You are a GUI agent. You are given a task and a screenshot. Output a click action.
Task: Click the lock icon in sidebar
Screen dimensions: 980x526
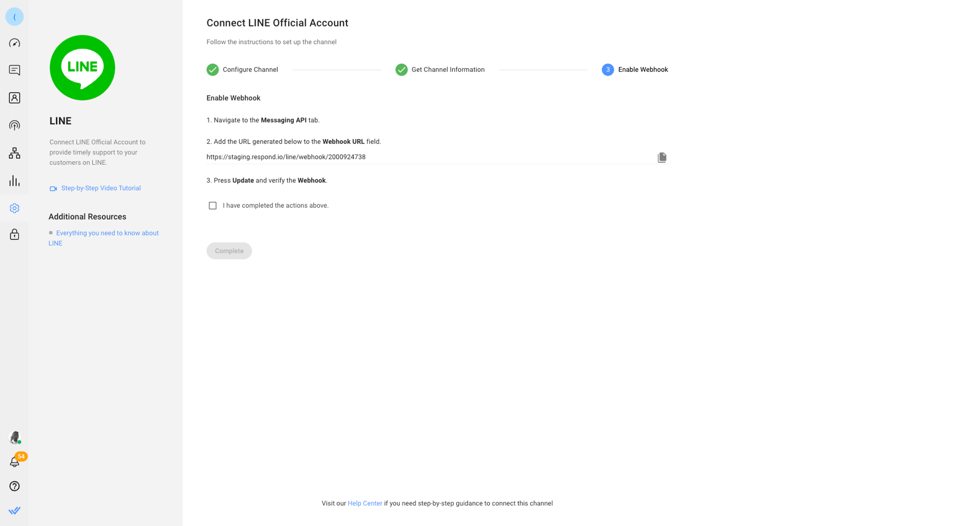(x=15, y=234)
